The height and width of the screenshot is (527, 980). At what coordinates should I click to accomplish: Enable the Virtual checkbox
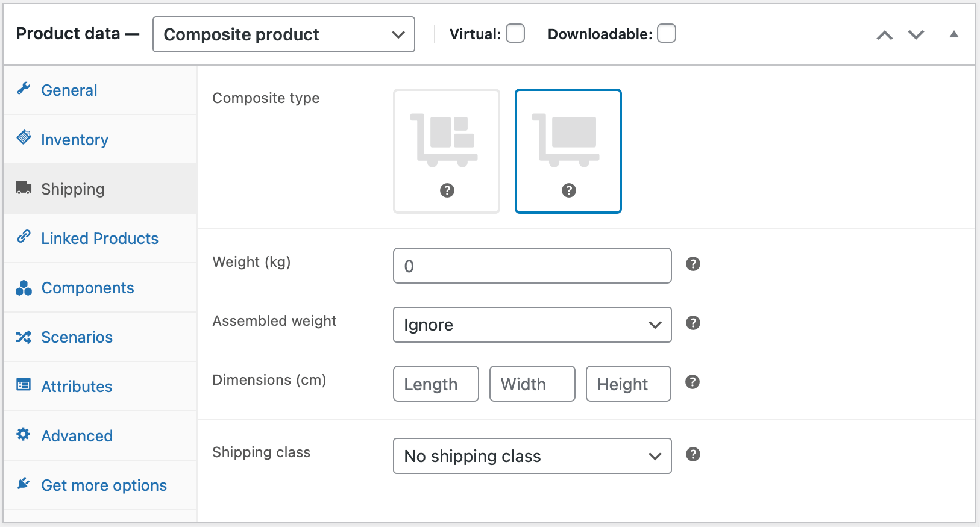(x=515, y=33)
